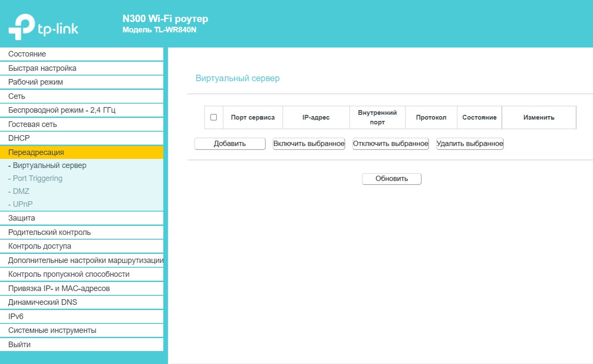Click Включить выбранное button
The height and width of the screenshot is (364, 593).
(309, 144)
